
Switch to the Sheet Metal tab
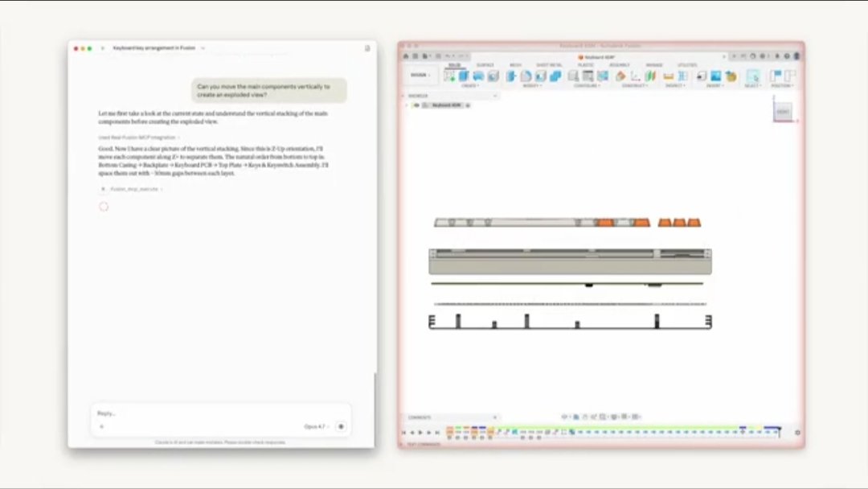coord(549,65)
